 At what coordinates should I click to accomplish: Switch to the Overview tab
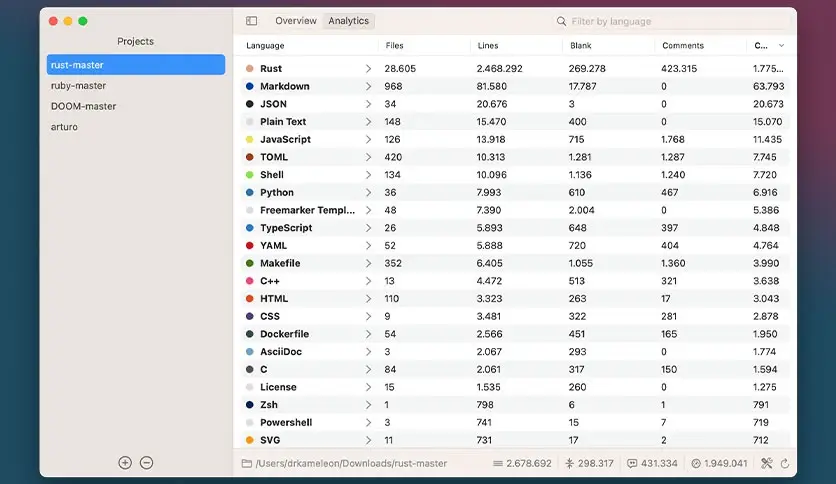[296, 21]
